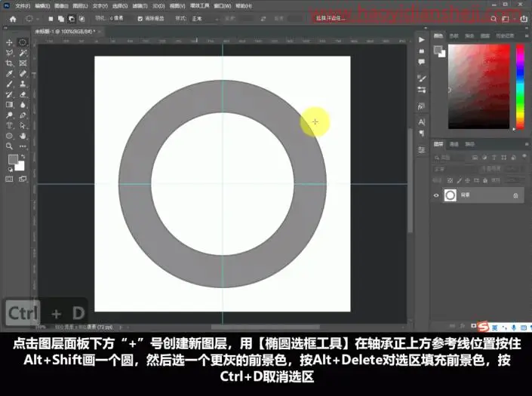Image resolution: width=532 pixels, height=396 pixels.
Task: Select the Lasso tool
Action: [x=9, y=53]
